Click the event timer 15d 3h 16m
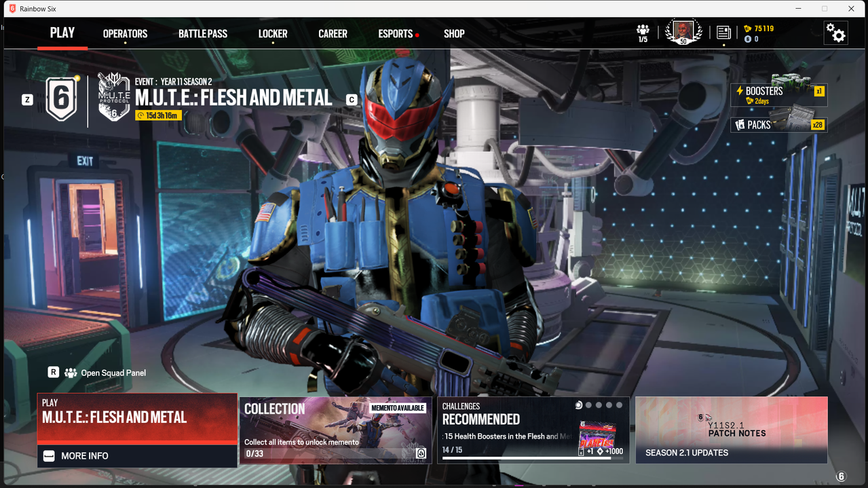This screenshot has height=488, width=868. pyautogui.click(x=158, y=115)
